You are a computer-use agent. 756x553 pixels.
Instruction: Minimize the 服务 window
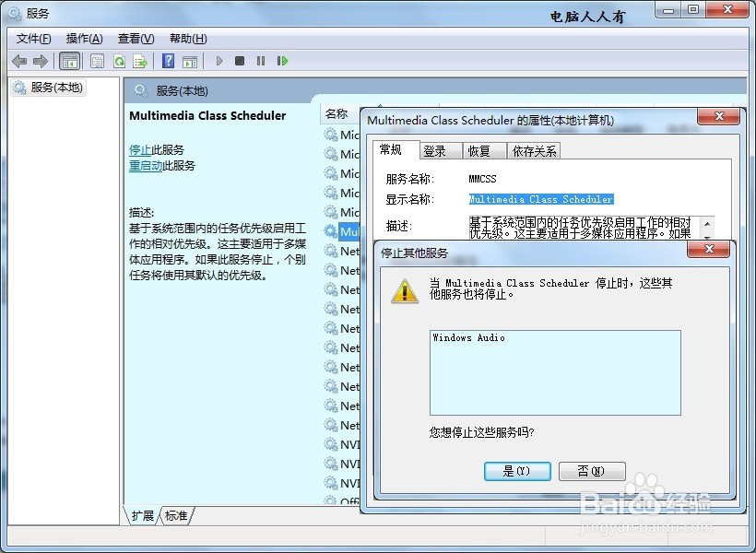pos(667,10)
